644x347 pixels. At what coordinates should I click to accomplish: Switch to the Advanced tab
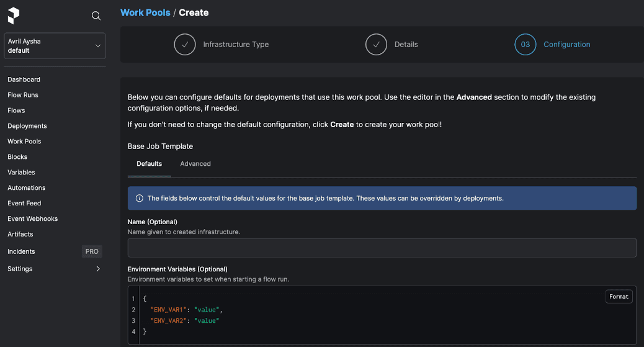tap(195, 164)
